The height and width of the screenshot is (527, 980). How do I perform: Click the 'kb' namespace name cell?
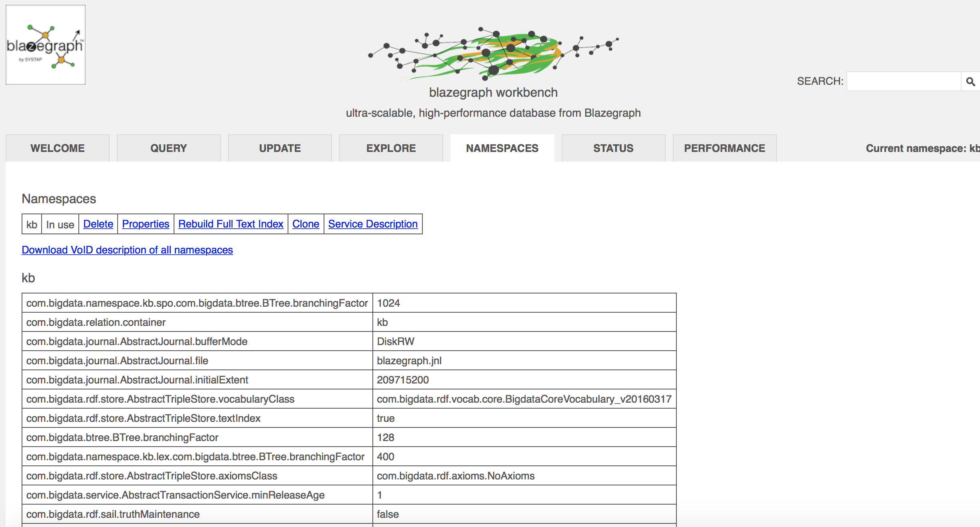pyautogui.click(x=32, y=224)
